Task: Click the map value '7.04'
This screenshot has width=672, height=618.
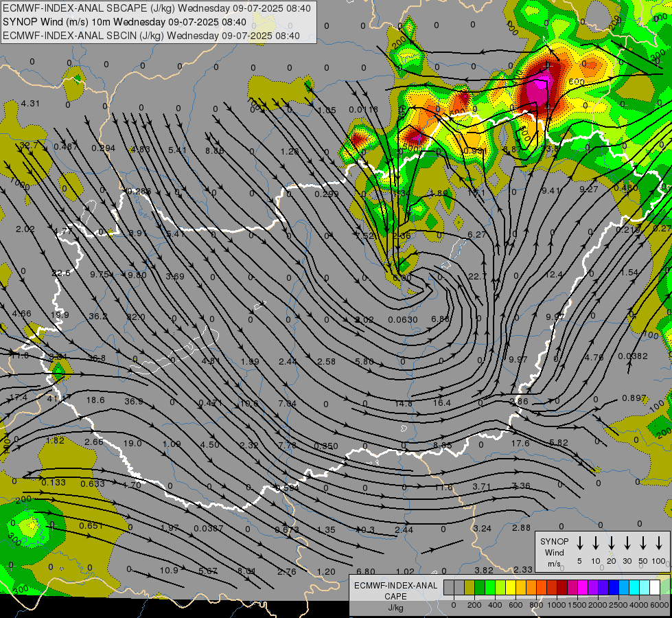Action: [287, 403]
